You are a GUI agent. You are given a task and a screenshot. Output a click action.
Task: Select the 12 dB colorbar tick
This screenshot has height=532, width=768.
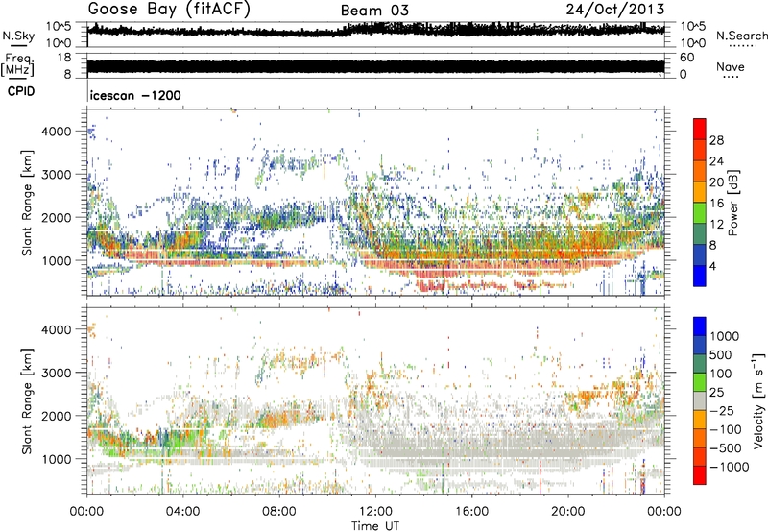point(716,225)
